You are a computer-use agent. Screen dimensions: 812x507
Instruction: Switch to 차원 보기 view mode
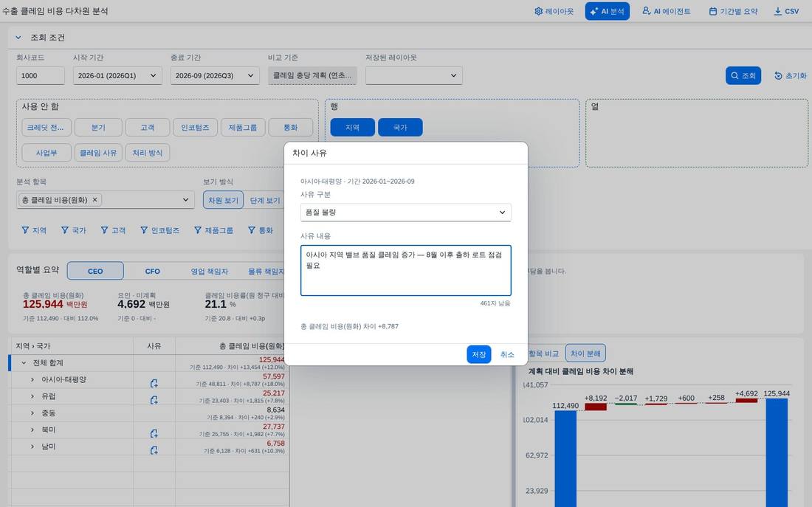(x=223, y=200)
